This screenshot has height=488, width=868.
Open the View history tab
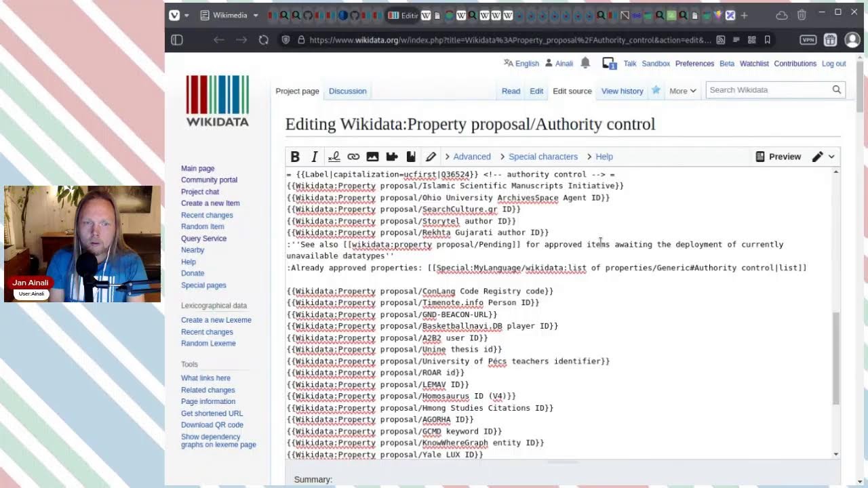click(622, 91)
